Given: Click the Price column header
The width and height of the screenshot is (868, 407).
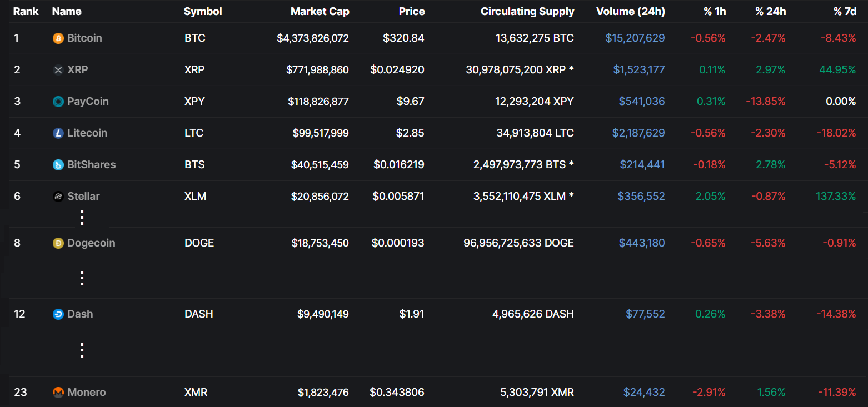Looking at the screenshot, I should (411, 12).
